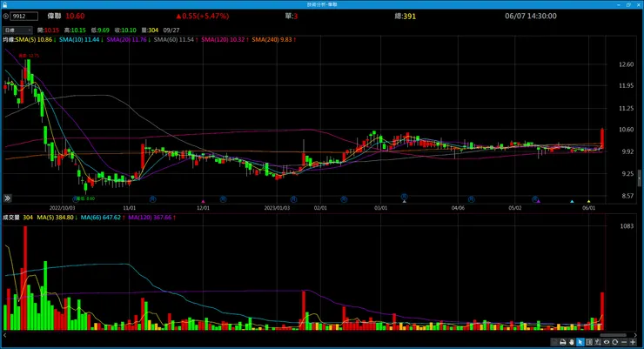Toggle the SMA(5) moving average label

click(37, 40)
